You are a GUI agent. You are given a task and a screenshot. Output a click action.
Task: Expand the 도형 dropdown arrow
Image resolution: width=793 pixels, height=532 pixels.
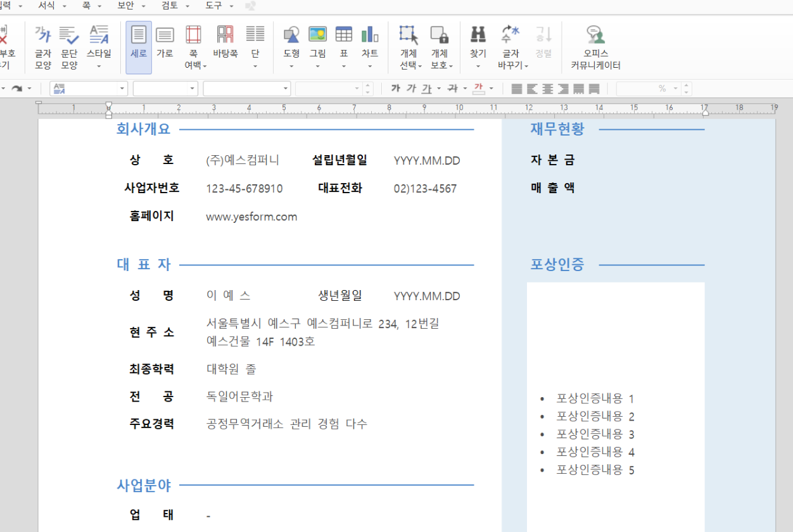coord(291,66)
